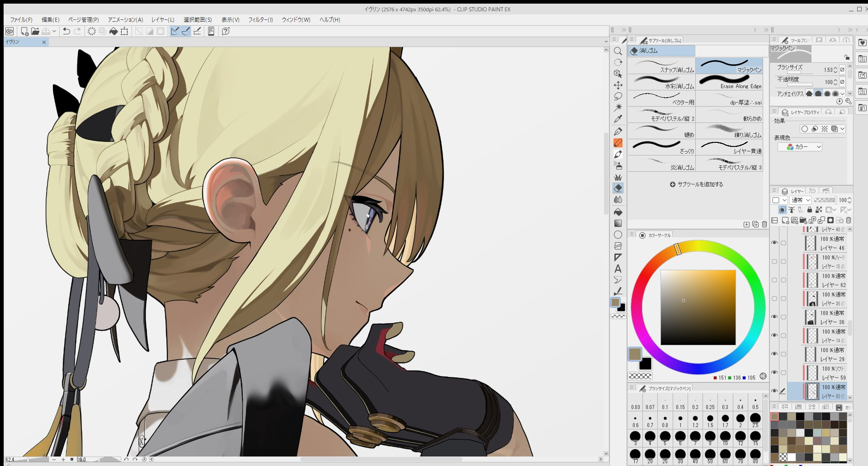Toggle the lock layer icon
868x466 pixels.
(x=810, y=210)
